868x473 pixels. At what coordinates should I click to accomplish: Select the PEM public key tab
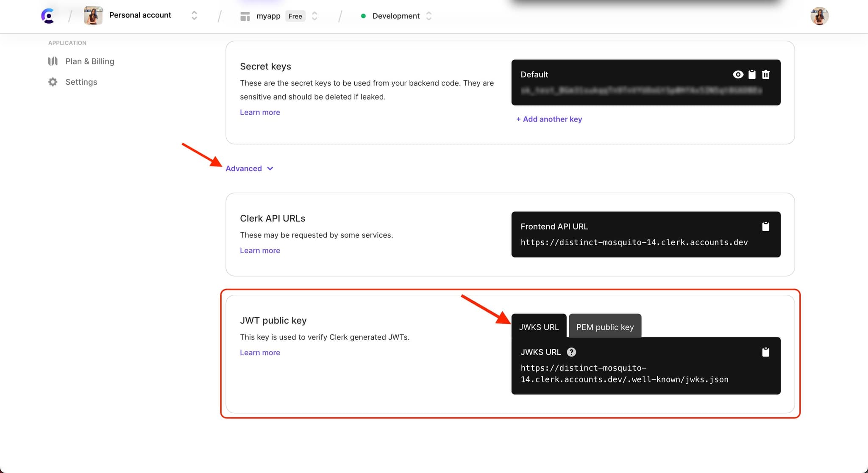click(604, 326)
